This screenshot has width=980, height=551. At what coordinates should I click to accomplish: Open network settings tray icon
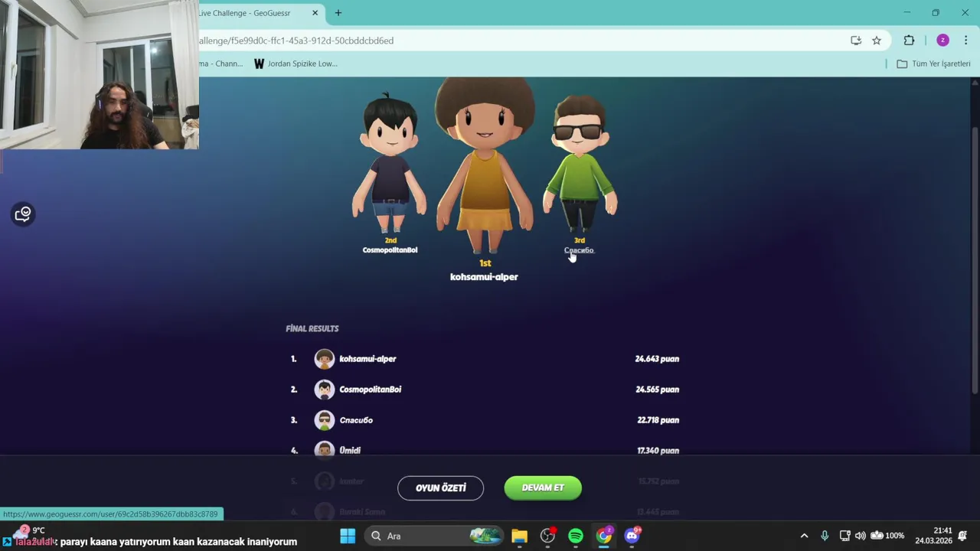coord(844,536)
